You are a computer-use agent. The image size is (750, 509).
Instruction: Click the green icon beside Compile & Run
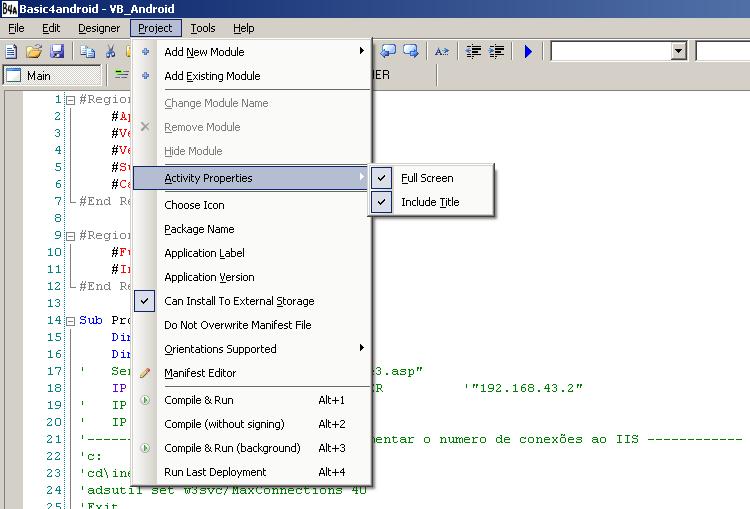pos(145,400)
